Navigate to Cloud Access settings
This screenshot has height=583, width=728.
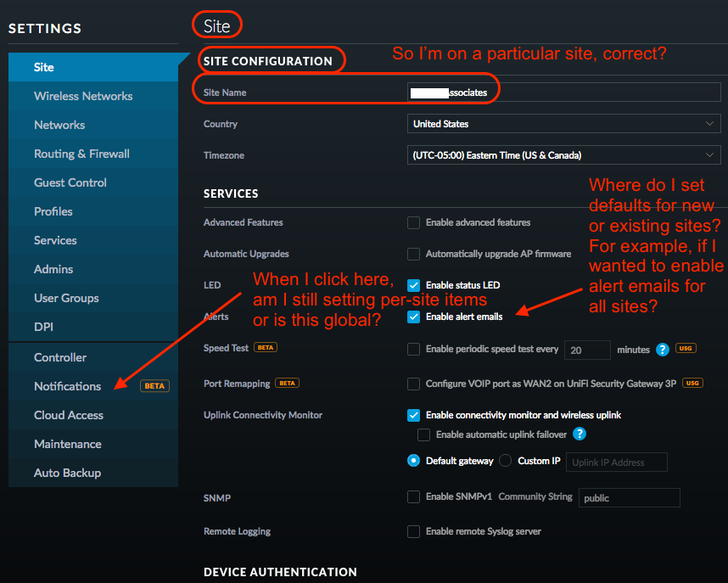click(69, 415)
